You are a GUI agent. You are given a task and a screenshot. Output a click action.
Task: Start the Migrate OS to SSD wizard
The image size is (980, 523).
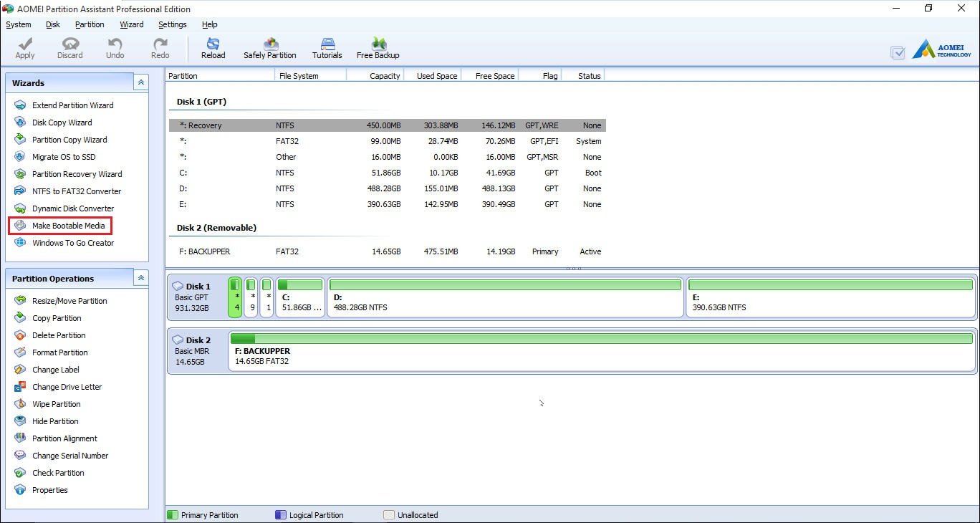[63, 157]
